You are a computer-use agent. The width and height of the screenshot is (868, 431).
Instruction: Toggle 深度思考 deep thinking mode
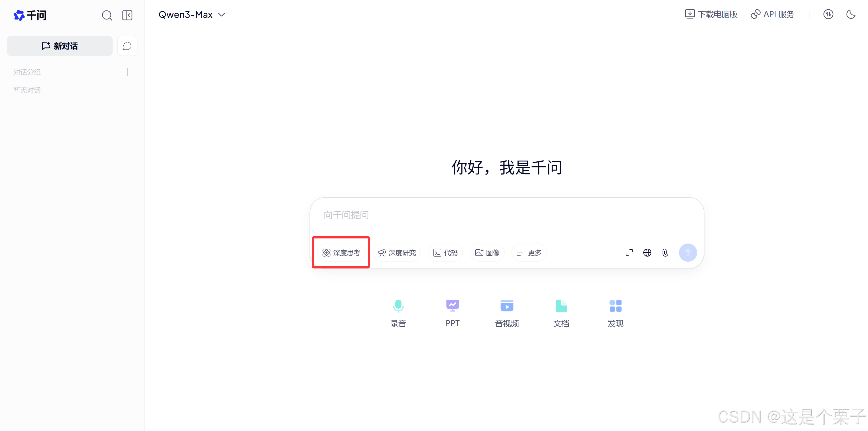point(341,253)
